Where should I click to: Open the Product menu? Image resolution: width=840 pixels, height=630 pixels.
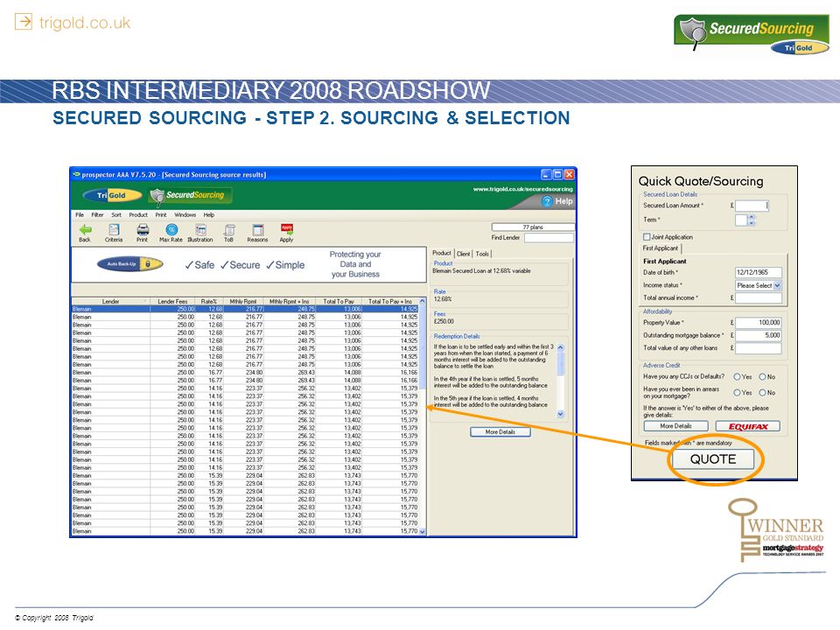[x=138, y=215]
